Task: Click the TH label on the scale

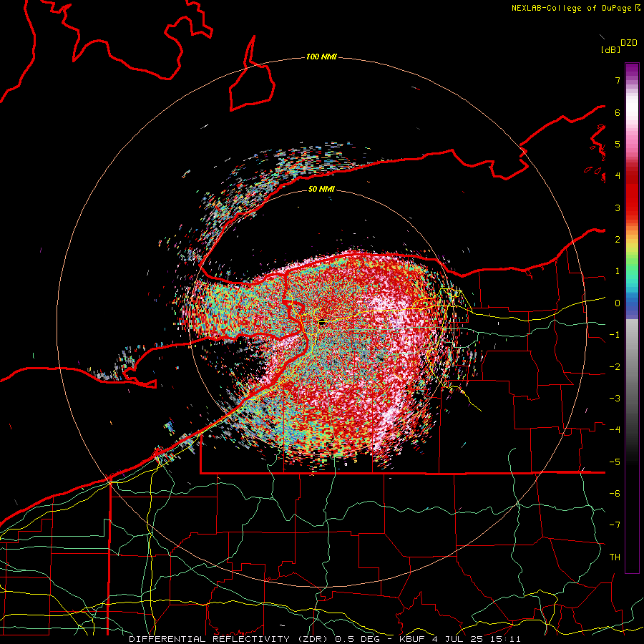Action: [x=615, y=557]
